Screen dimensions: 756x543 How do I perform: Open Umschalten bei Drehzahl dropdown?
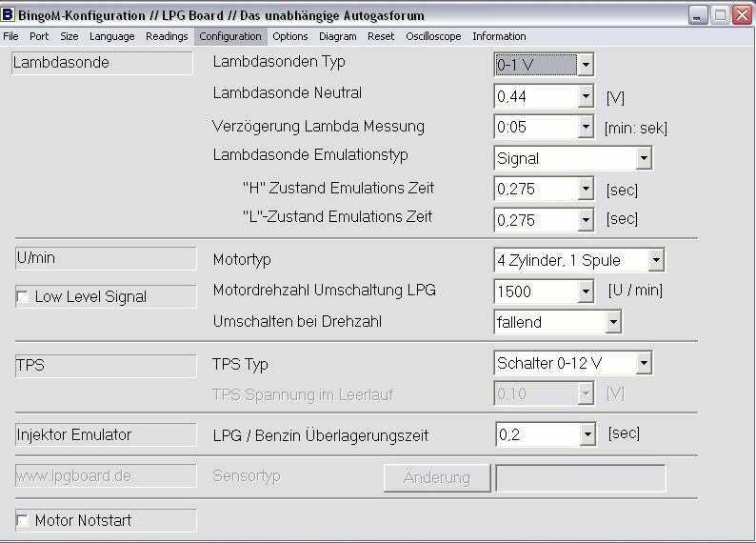[613, 323]
